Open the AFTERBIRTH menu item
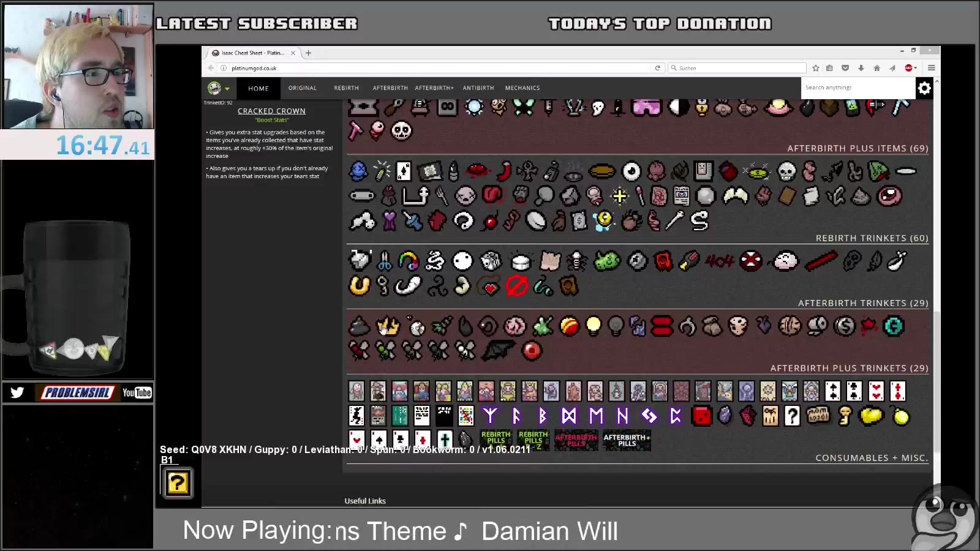 click(x=390, y=88)
